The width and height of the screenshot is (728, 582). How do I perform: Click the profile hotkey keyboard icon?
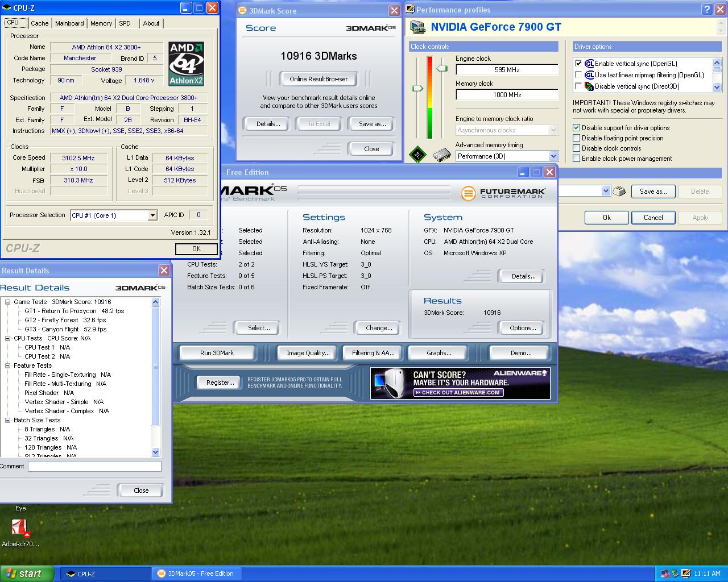pos(621,192)
